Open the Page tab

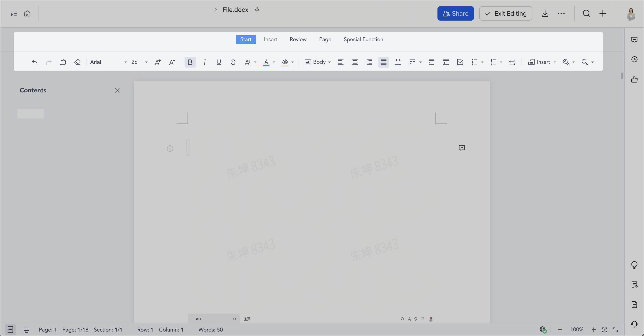point(325,40)
